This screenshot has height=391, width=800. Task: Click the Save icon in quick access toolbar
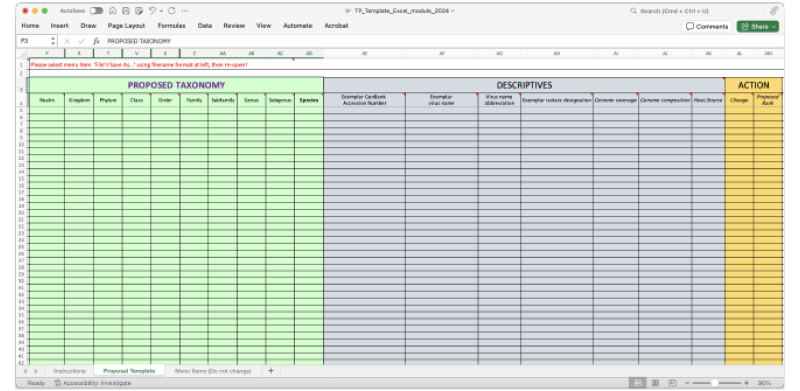point(126,11)
